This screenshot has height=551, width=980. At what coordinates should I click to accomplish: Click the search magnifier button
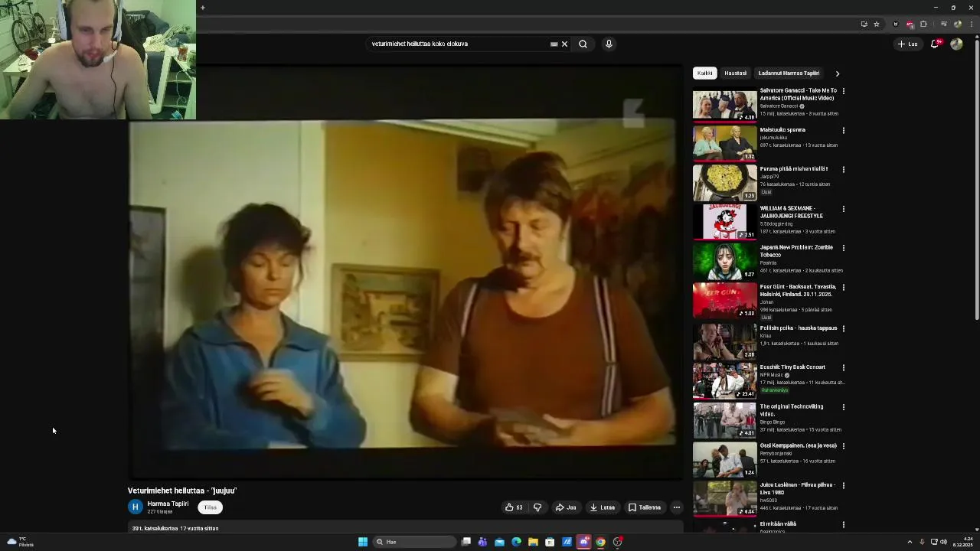coord(583,44)
